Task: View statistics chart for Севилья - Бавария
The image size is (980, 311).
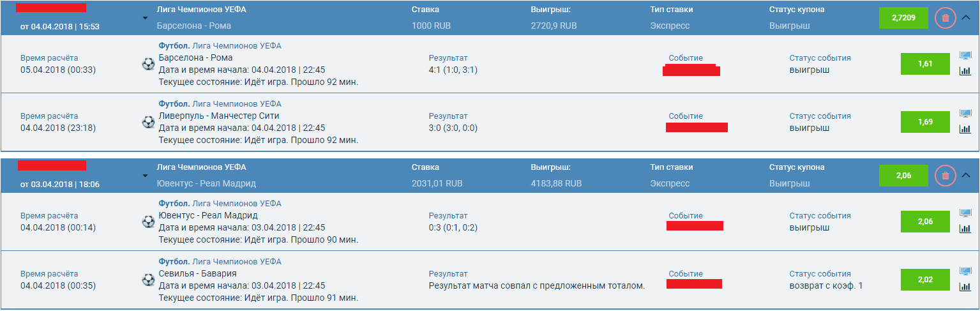Action: (x=965, y=286)
